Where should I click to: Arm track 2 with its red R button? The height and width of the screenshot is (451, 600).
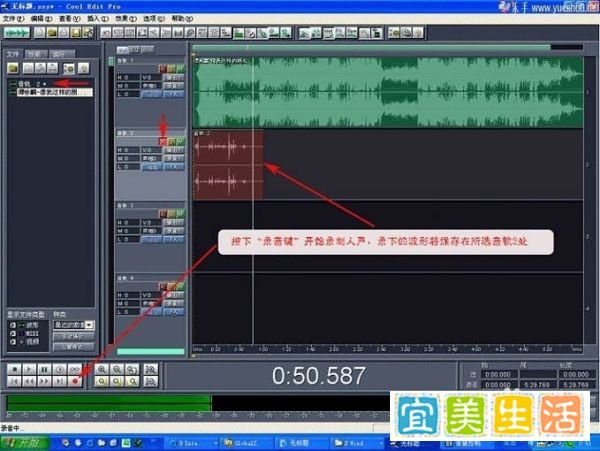coord(163,142)
